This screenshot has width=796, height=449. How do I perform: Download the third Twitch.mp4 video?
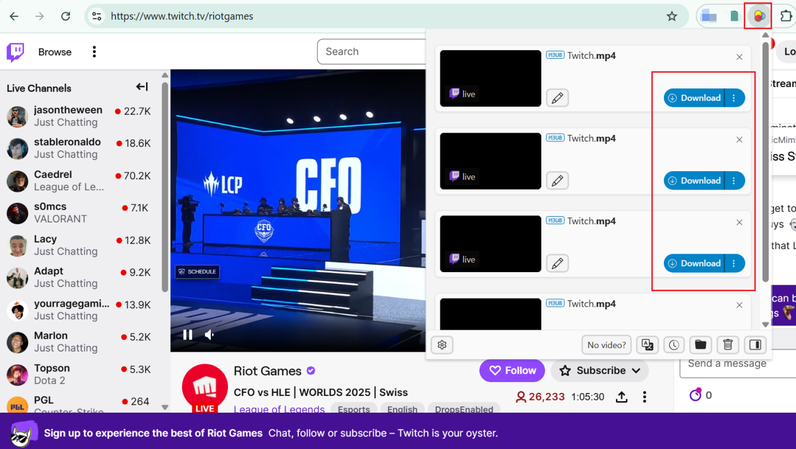[x=694, y=264]
